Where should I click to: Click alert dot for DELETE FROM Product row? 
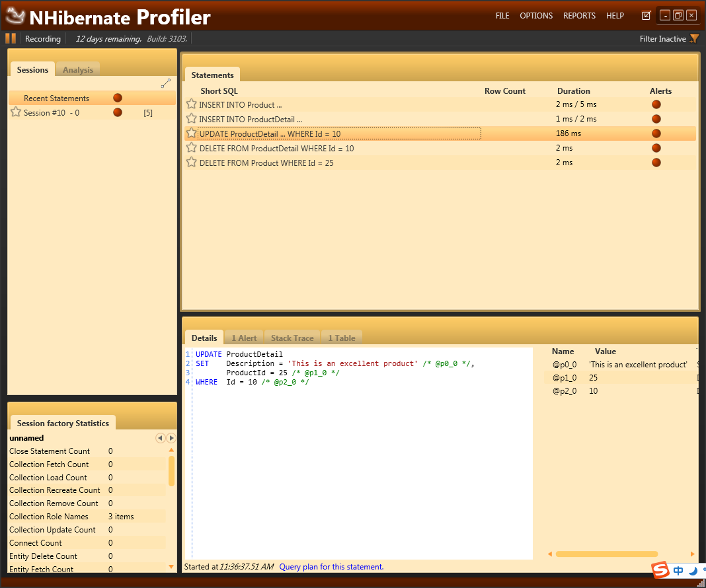(656, 163)
